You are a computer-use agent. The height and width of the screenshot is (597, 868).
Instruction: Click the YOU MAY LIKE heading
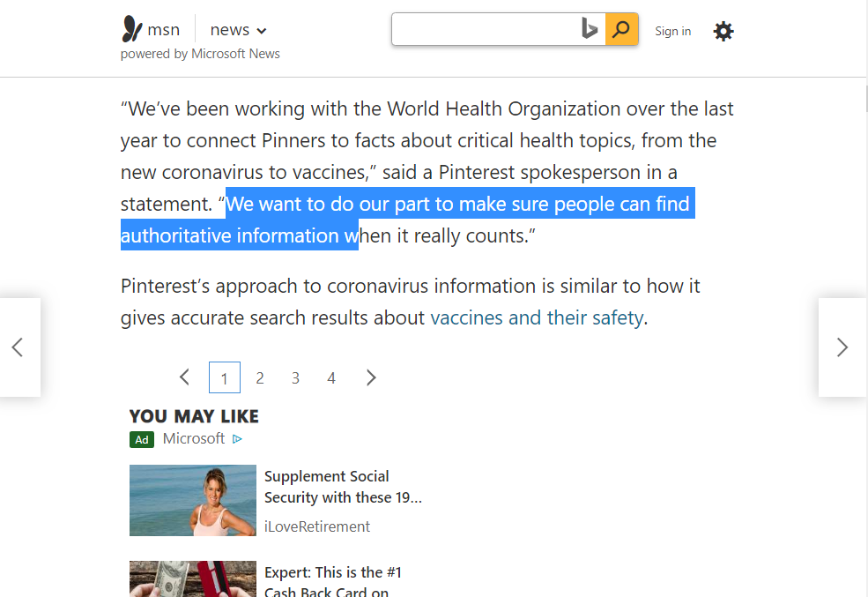click(x=194, y=416)
